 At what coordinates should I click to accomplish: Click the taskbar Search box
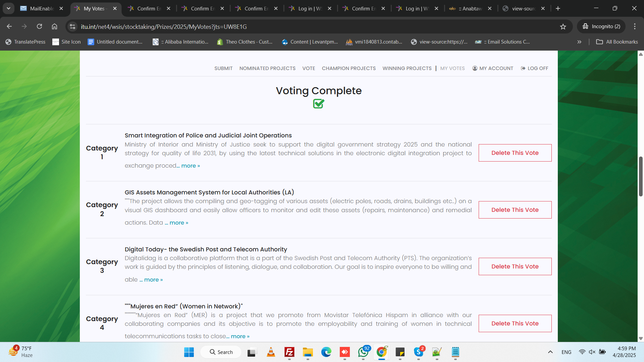coord(221,352)
